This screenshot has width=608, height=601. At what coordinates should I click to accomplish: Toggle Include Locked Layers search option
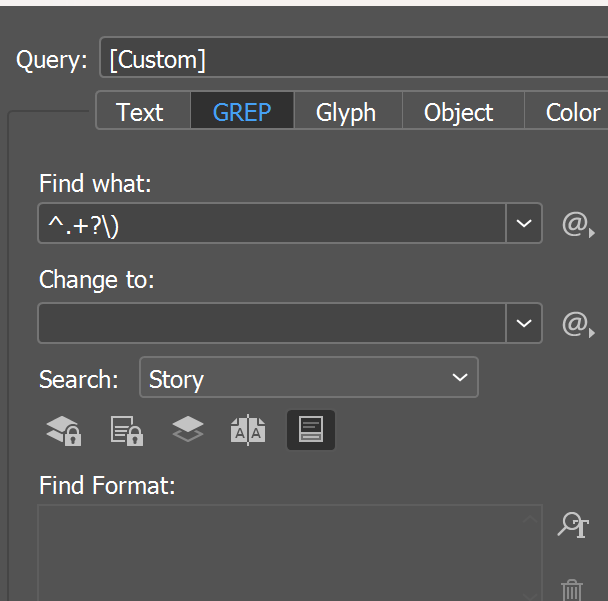point(64,430)
